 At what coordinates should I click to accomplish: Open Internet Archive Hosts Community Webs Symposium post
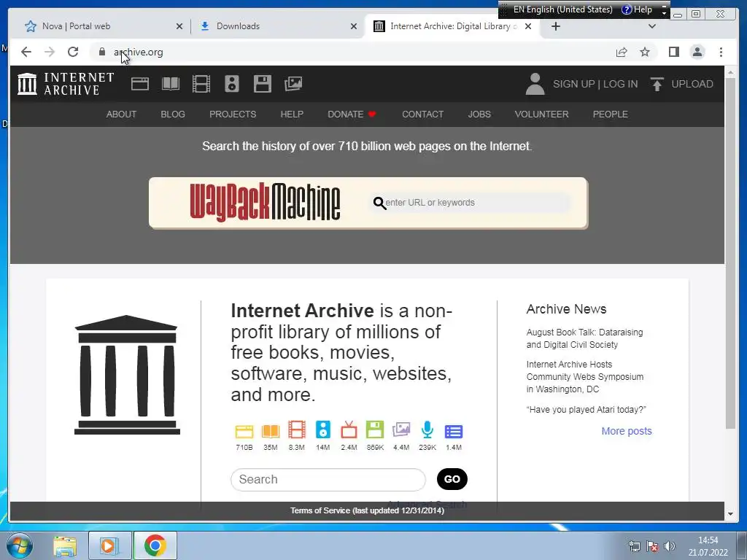(x=585, y=377)
